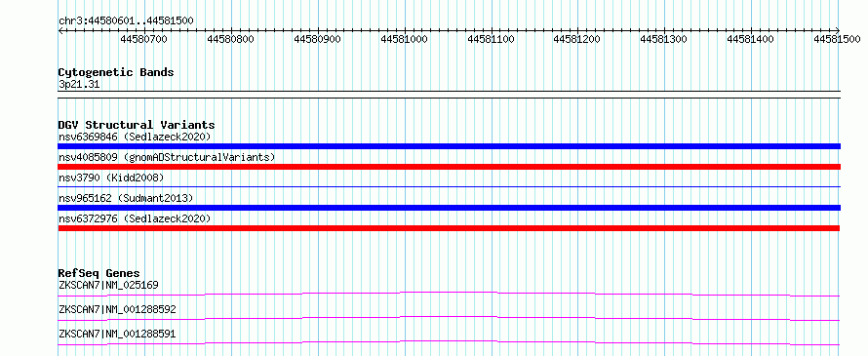
Task: Click the blue bar for nsv965162
Action: pyautogui.click(x=449, y=208)
